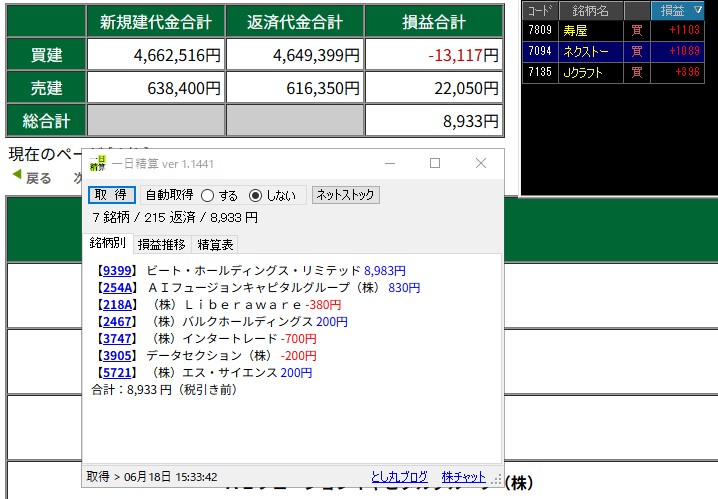Sort by the 銘柄名 column header
Image resolution: width=718 pixels, height=499 pixels.
tap(590, 11)
